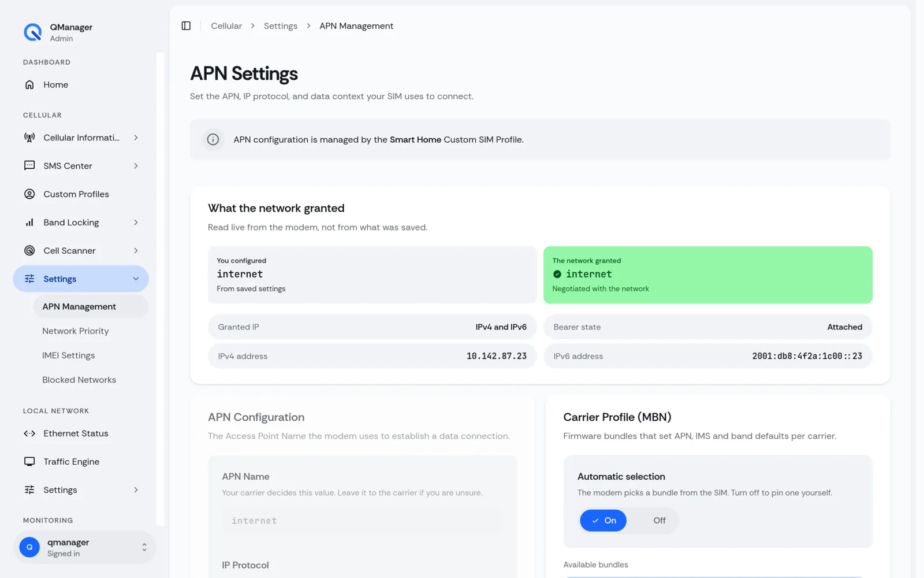Screen dimensions: 924x578
Task: Click the Settings breadcrumb link
Action: coord(281,26)
